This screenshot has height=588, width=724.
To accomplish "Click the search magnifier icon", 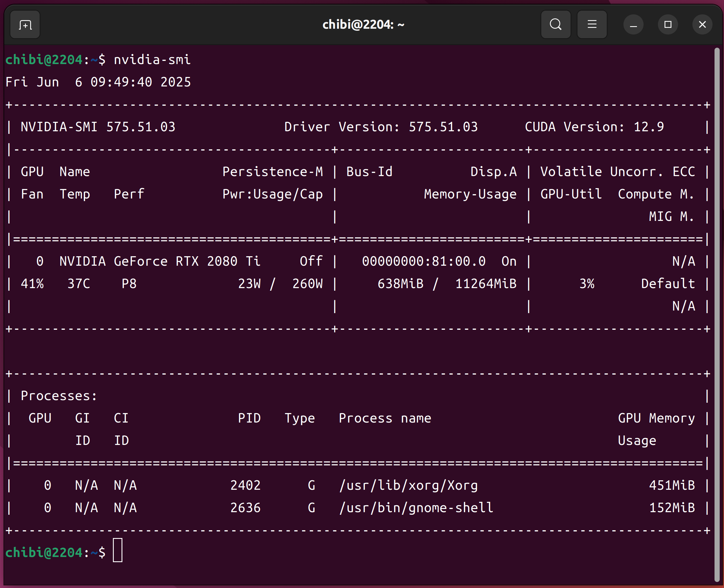I will 555,25.
